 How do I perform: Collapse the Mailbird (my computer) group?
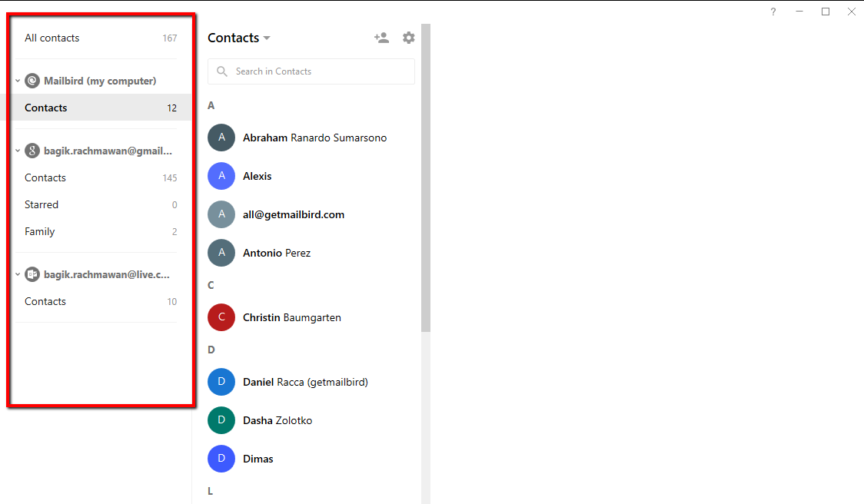[18, 81]
